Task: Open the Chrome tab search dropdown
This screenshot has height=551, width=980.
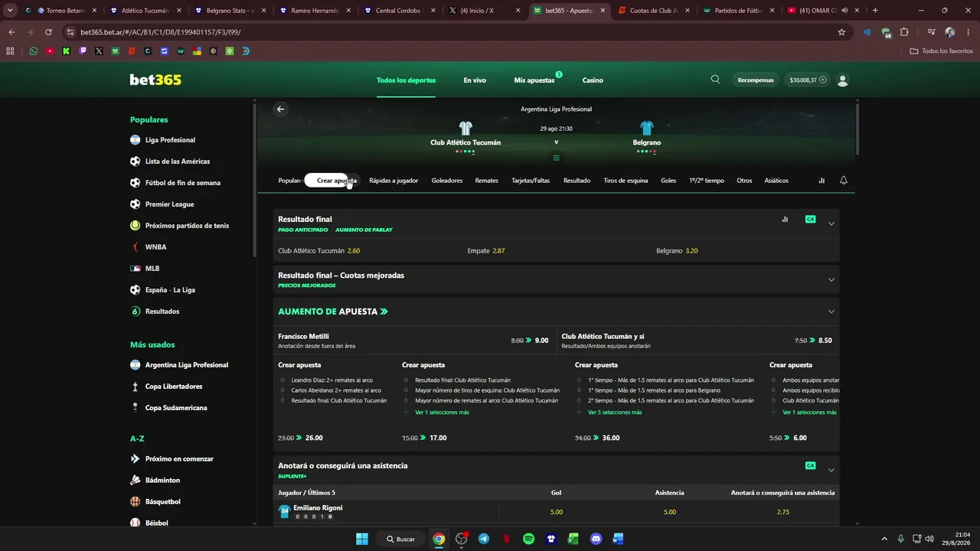Action: (x=10, y=11)
